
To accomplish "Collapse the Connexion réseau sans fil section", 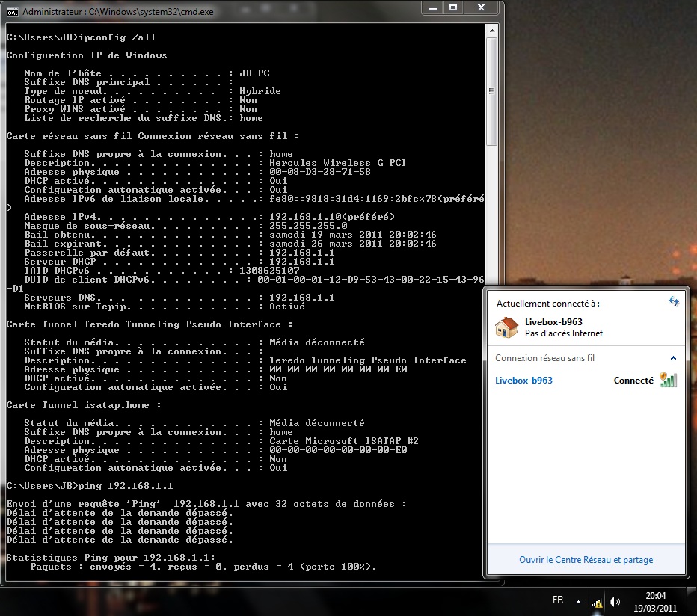I will point(673,358).
